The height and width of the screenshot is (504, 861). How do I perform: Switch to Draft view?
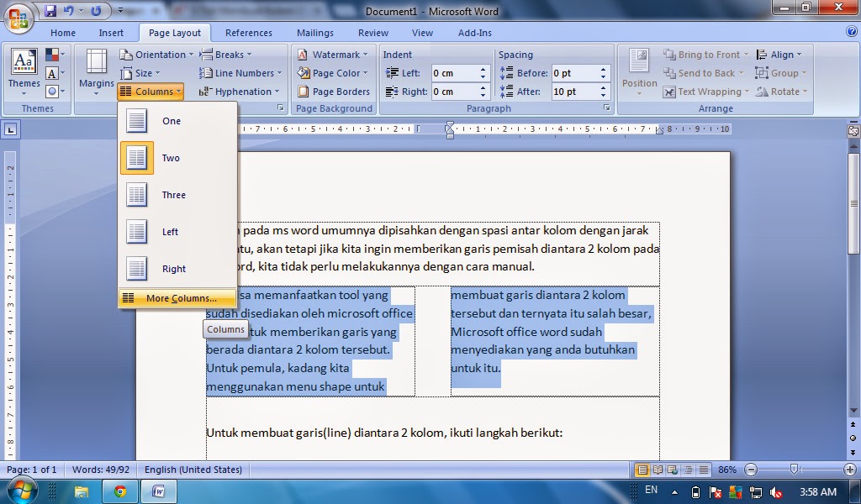[704, 470]
